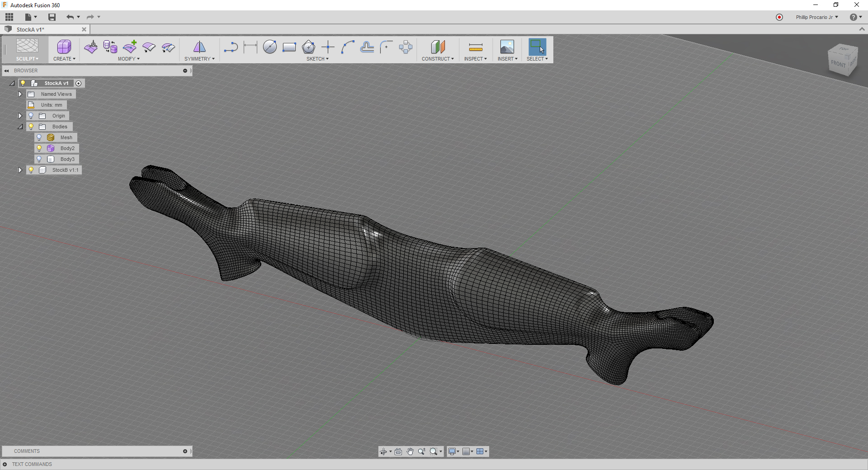Collapse the StockA v1 root node
The height and width of the screenshot is (470, 868).
(12, 83)
